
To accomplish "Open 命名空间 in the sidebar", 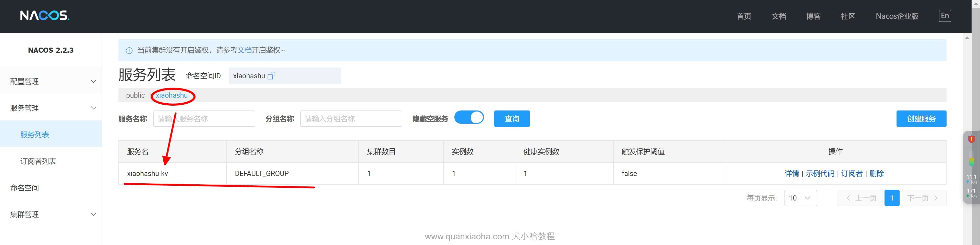I will tap(24, 188).
